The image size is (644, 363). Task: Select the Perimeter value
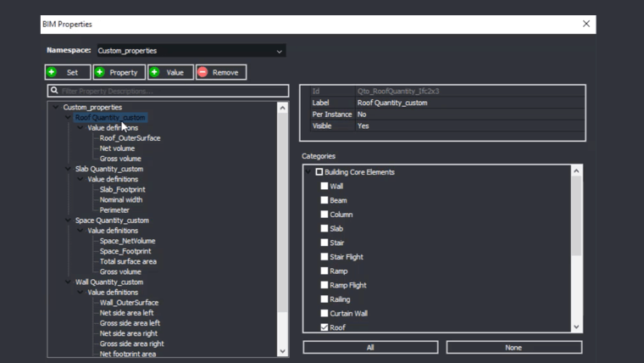pyautogui.click(x=114, y=210)
